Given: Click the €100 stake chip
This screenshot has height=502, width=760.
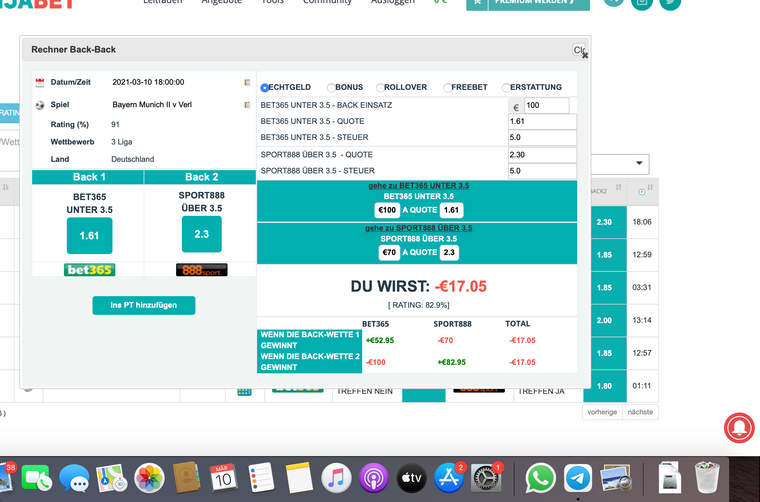Looking at the screenshot, I should (387, 210).
